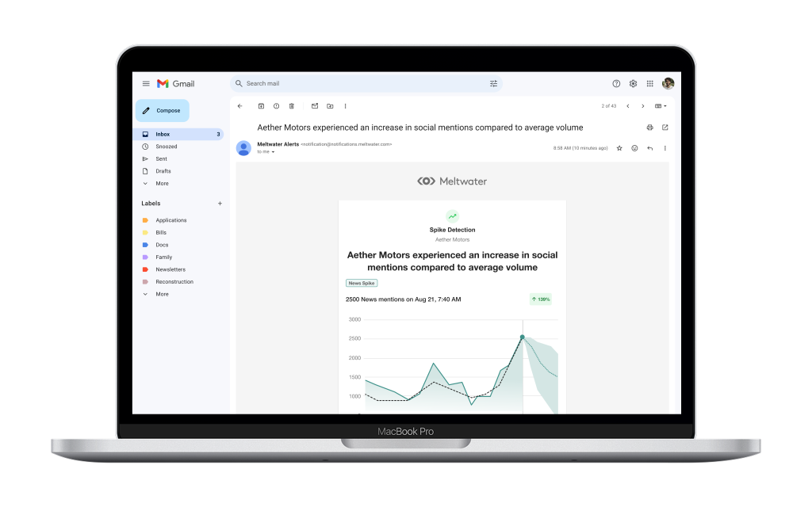Image resolution: width=812 pixels, height=511 pixels.
Task: Print the email using printer icon
Action: (649, 128)
